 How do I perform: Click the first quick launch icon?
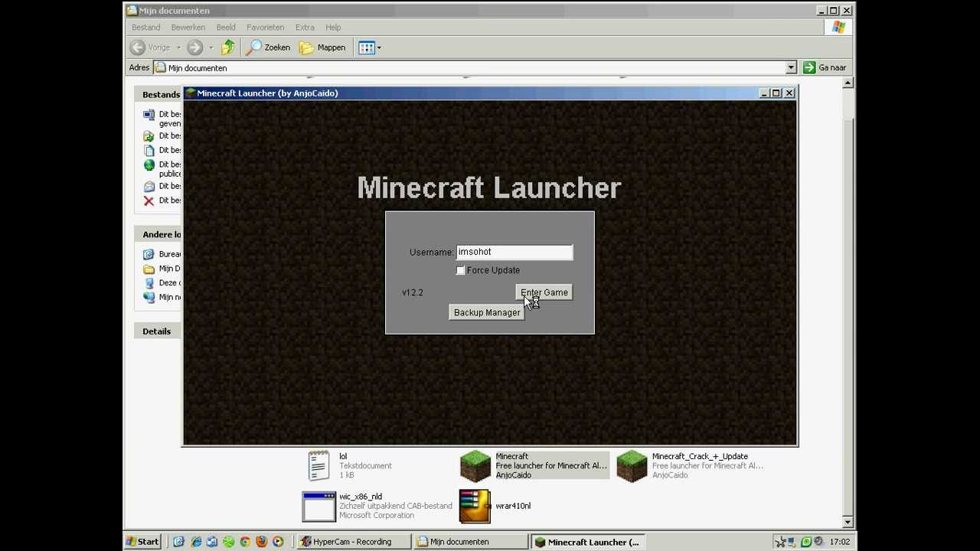(x=178, y=542)
